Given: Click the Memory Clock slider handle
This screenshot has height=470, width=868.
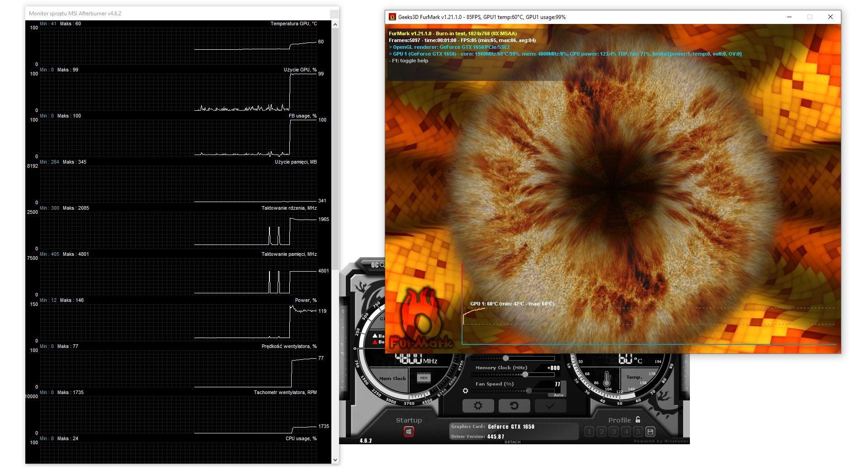Looking at the screenshot, I should tap(525, 374).
